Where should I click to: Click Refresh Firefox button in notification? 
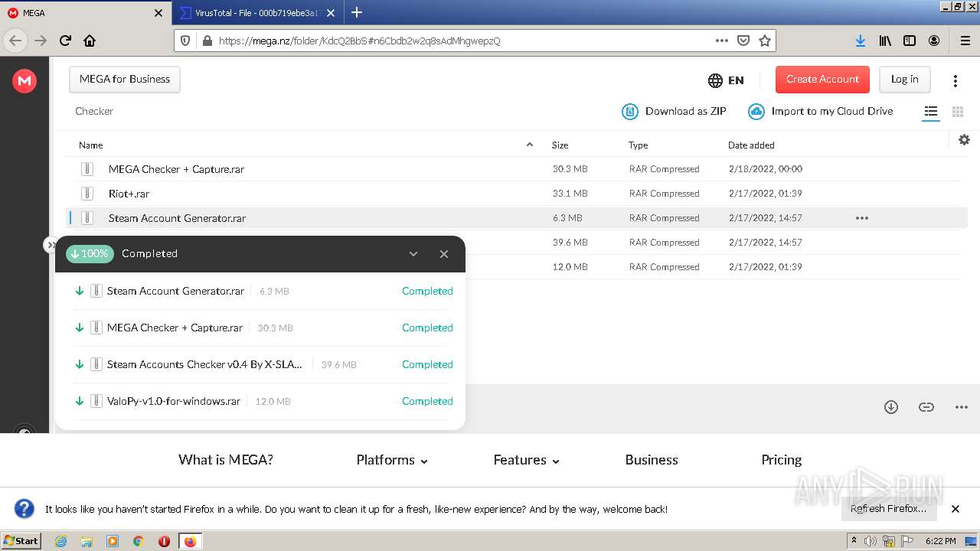coord(888,509)
